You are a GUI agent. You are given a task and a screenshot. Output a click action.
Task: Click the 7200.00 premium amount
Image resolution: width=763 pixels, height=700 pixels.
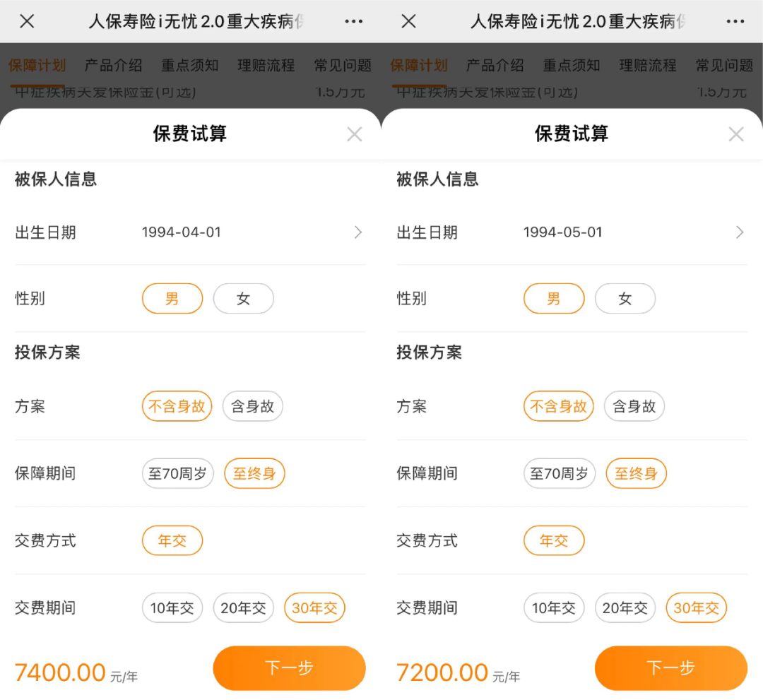click(442, 672)
